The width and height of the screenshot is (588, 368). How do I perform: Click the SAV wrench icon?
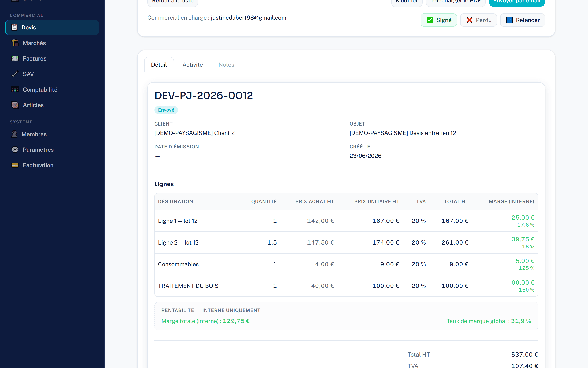tap(15, 74)
